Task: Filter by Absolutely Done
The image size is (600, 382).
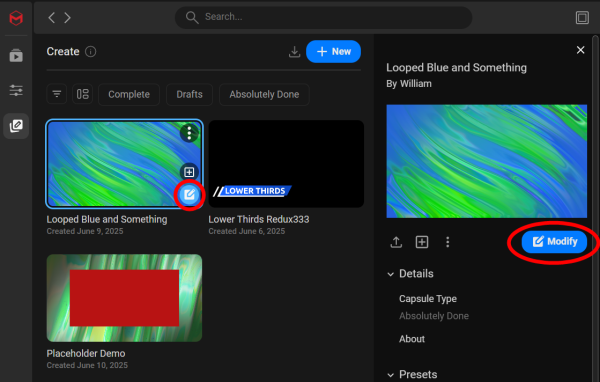Action: [264, 94]
